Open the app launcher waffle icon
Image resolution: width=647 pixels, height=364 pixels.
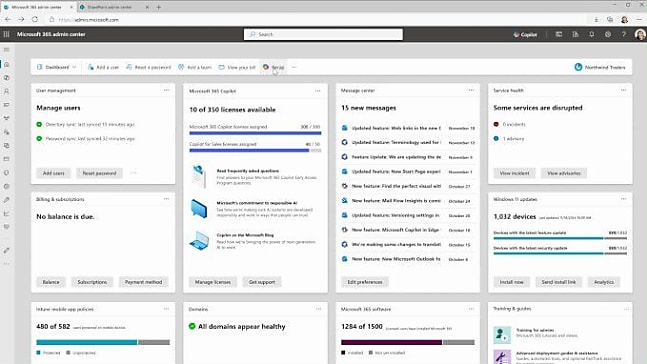tap(6, 34)
